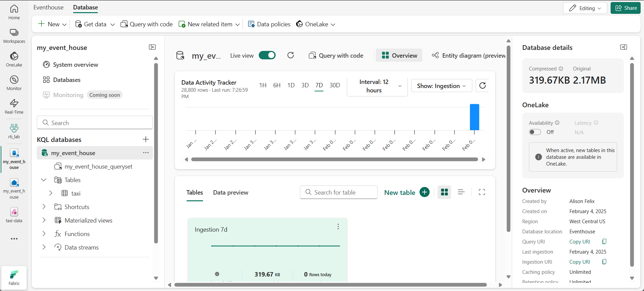Click the explorer Search input field
The image size is (644, 291).
click(95, 123)
